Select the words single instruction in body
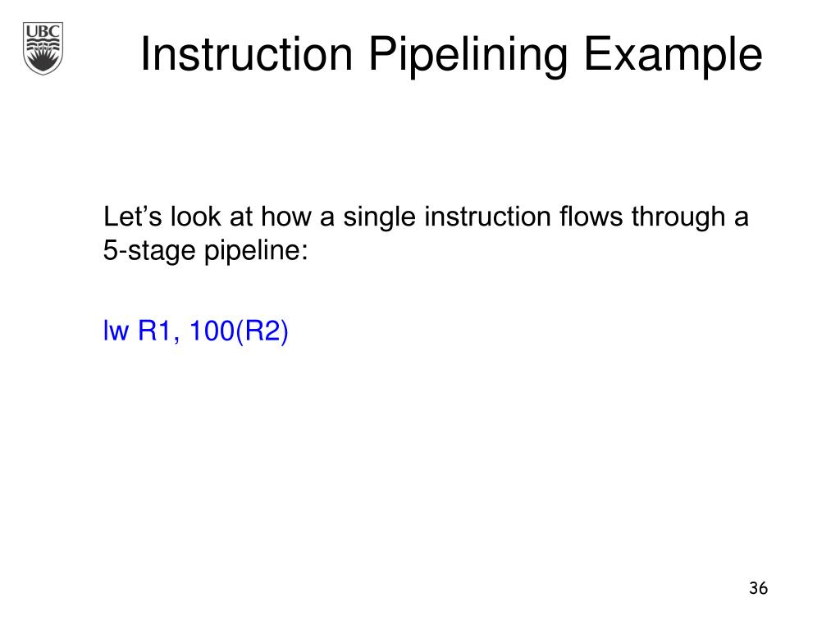This screenshot has height=630, width=840. pyautogui.click(x=447, y=217)
